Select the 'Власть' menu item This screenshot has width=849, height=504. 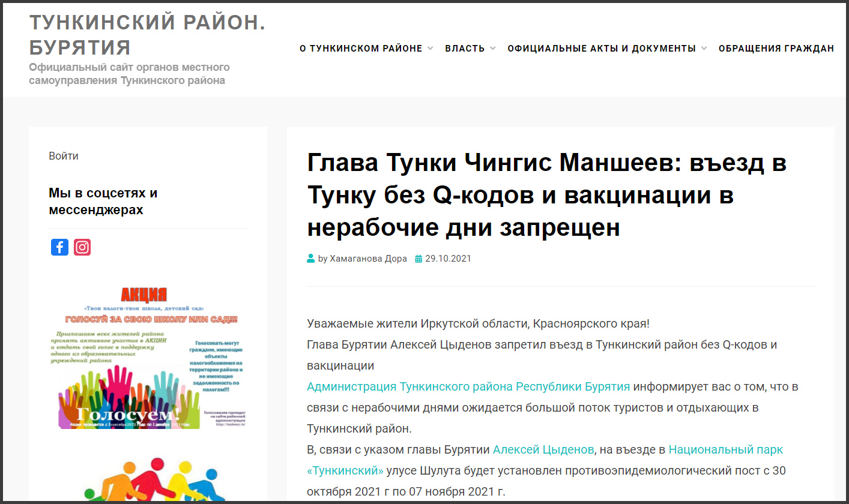tap(464, 49)
